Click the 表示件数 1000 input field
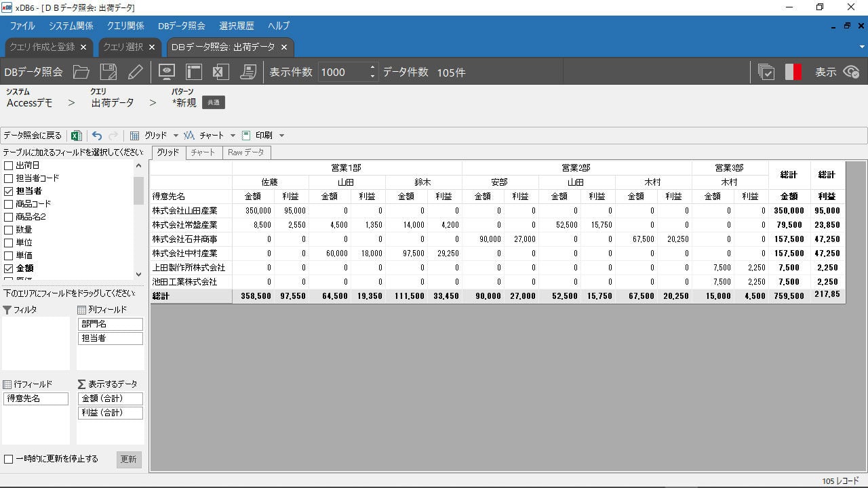The width and height of the screenshot is (868, 488). [x=342, y=72]
